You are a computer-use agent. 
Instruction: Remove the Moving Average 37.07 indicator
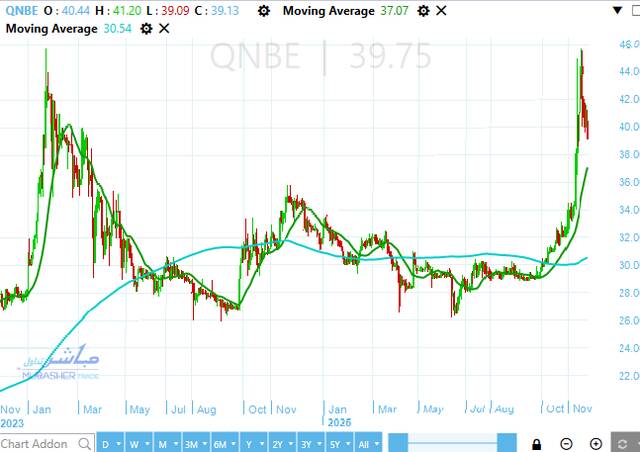(442, 11)
